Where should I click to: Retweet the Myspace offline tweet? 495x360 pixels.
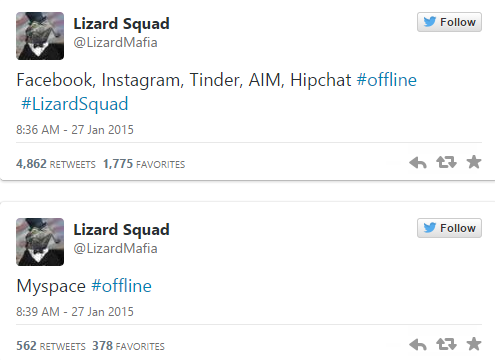(446, 344)
